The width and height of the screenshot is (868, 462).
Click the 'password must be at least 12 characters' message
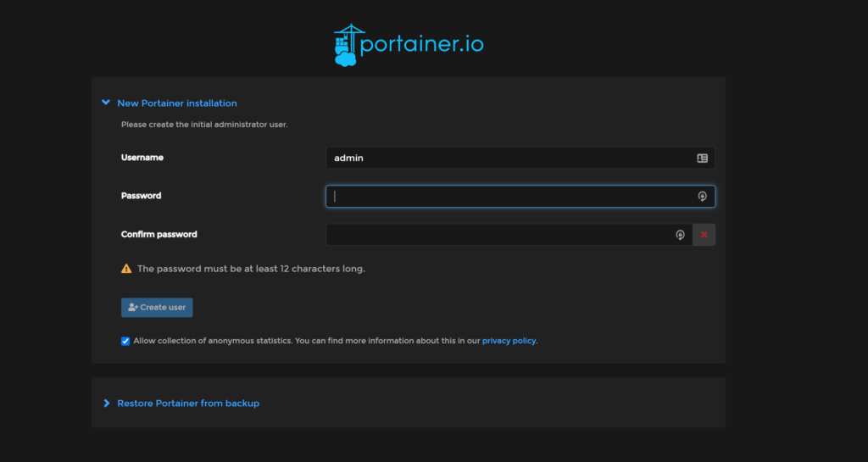click(251, 269)
